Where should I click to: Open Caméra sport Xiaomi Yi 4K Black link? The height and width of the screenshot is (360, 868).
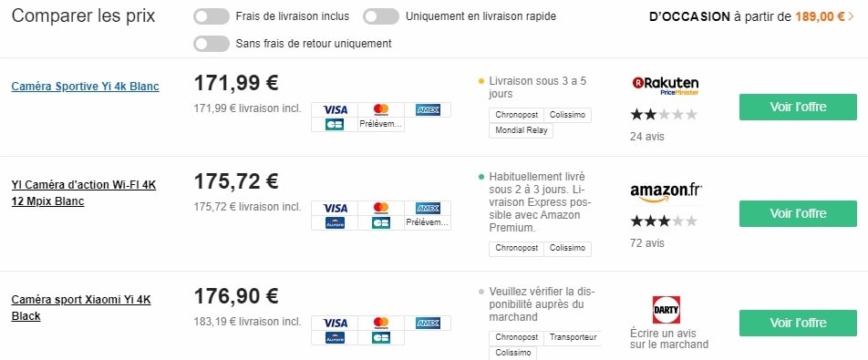(x=81, y=308)
